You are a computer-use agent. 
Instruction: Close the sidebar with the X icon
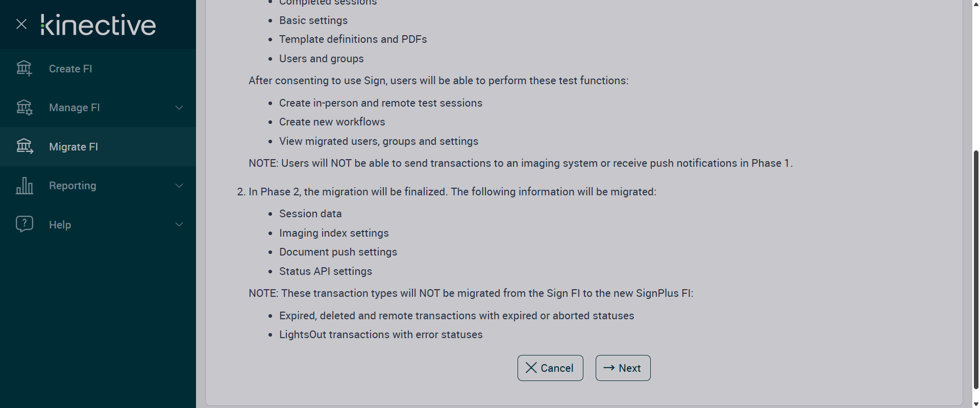pyautogui.click(x=21, y=24)
